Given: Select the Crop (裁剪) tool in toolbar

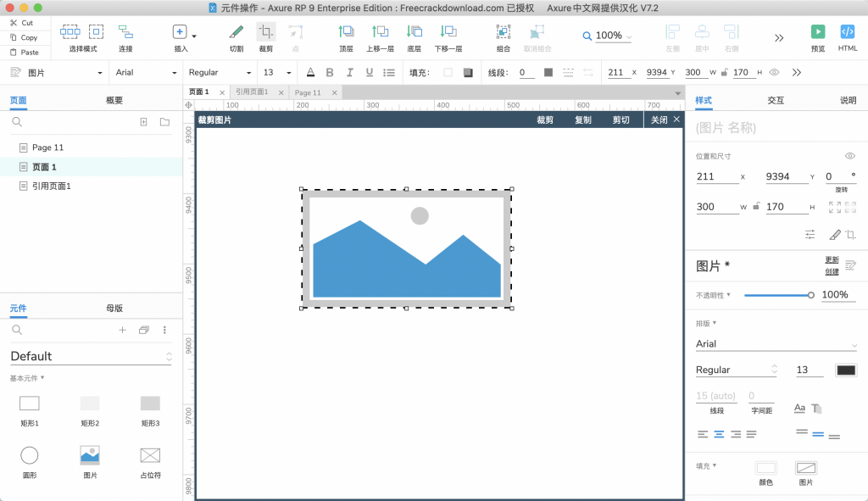Looking at the screenshot, I should click(265, 32).
